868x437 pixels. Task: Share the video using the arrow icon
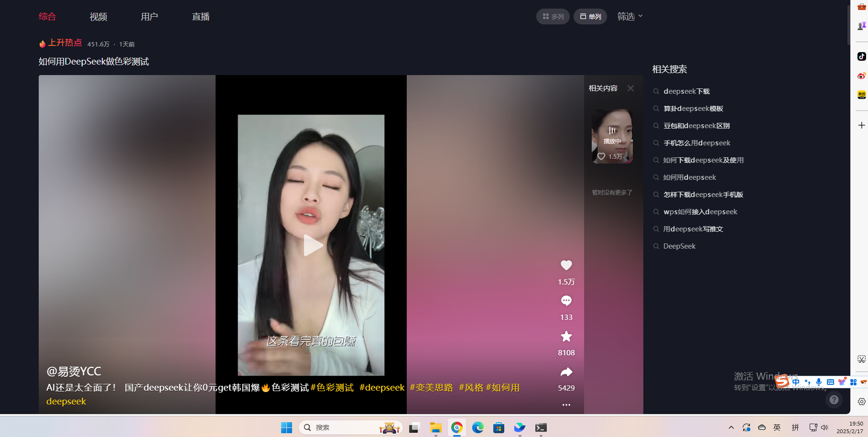tap(566, 372)
